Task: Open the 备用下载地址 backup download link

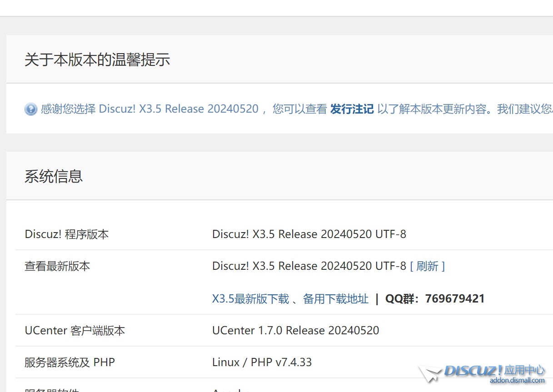Action: click(x=336, y=299)
